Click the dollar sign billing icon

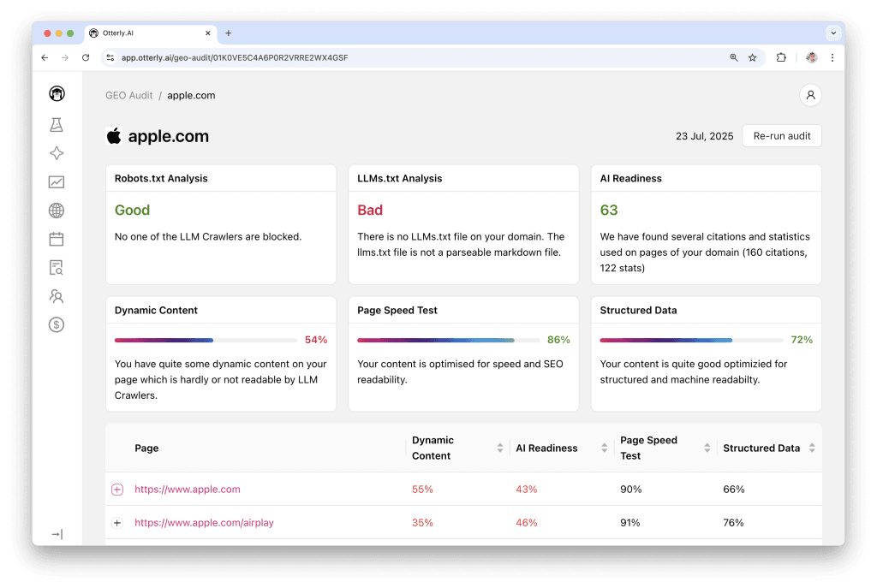[x=57, y=324]
